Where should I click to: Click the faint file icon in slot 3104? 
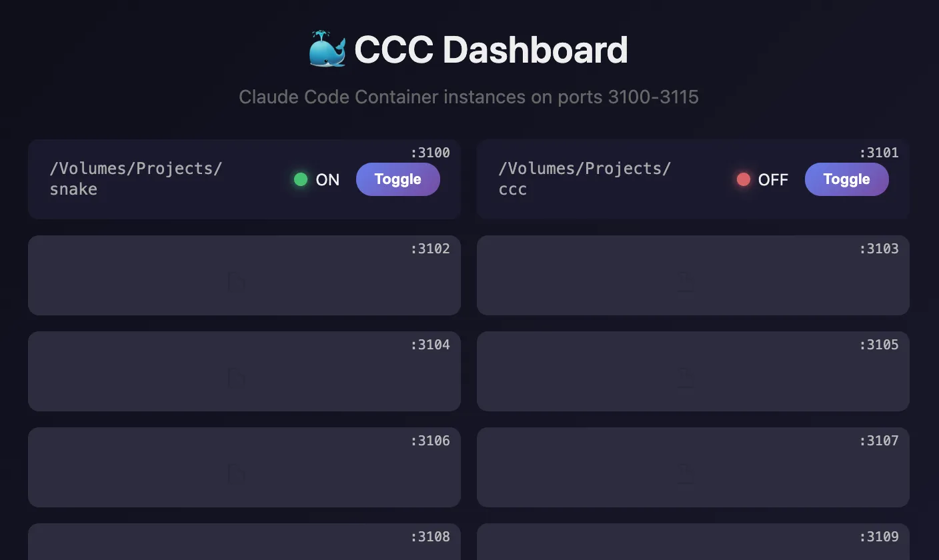tap(237, 379)
